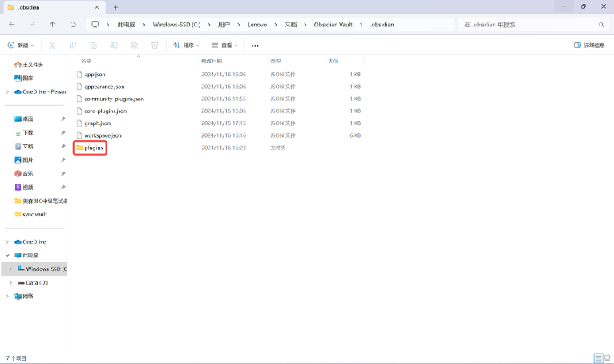The image size is (614, 364).
Task: Open 文档 Documents in the sidebar
Action: tap(24, 146)
